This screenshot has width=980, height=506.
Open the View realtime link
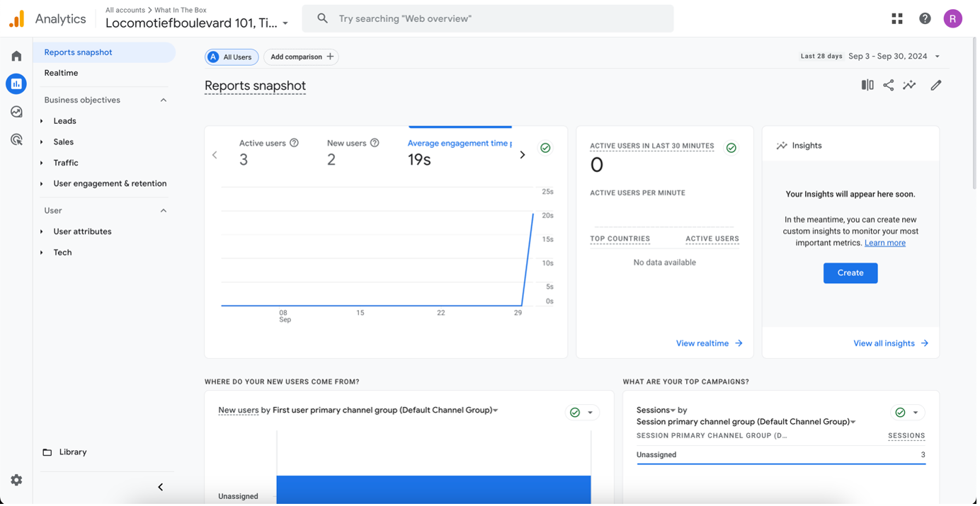[709, 343]
